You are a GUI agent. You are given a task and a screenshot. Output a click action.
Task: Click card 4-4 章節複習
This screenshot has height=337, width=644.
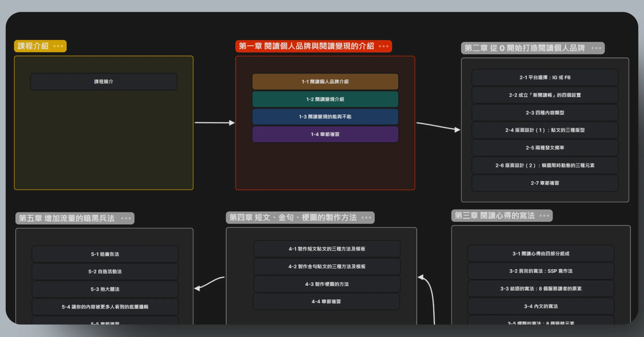click(326, 301)
